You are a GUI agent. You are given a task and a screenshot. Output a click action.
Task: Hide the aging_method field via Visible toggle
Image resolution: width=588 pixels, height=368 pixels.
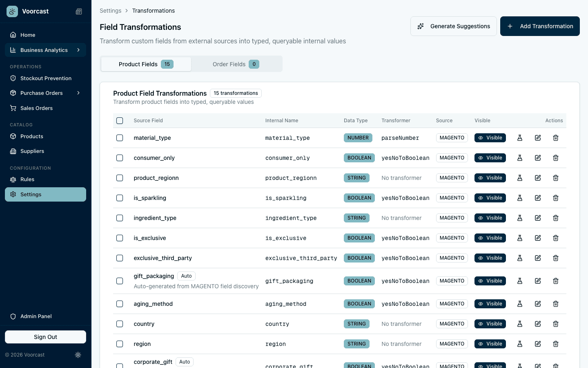tap(490, 304)
